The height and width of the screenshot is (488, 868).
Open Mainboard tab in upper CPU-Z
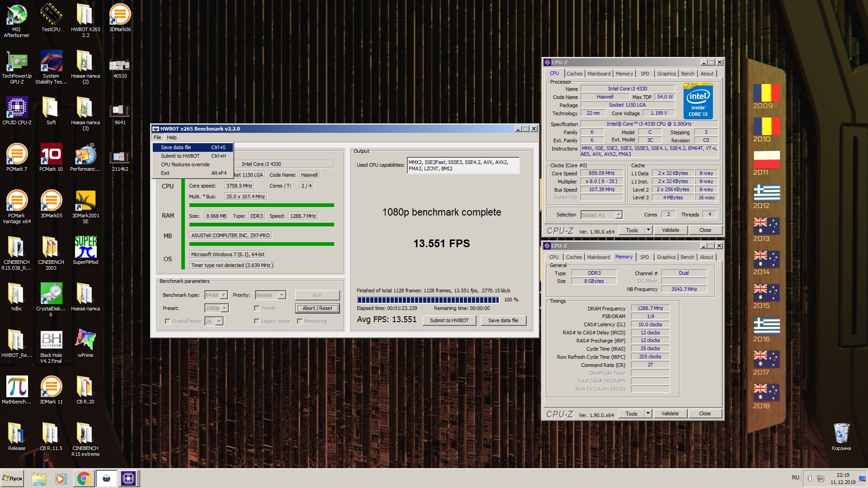tap(599, 74)
